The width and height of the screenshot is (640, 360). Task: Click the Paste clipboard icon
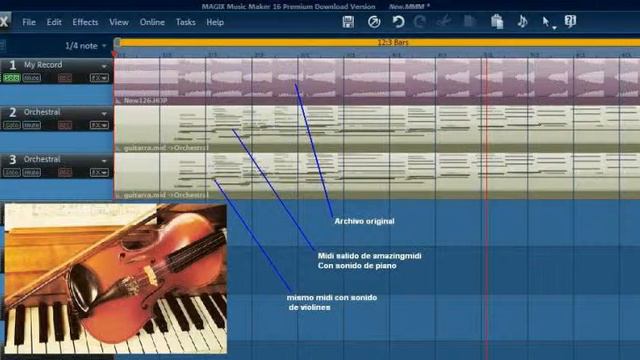click(x=497, y=22)
